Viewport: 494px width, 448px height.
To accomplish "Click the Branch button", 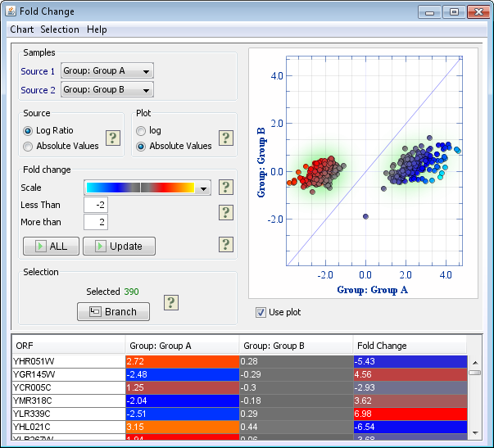I will click(x=113, y=311).
